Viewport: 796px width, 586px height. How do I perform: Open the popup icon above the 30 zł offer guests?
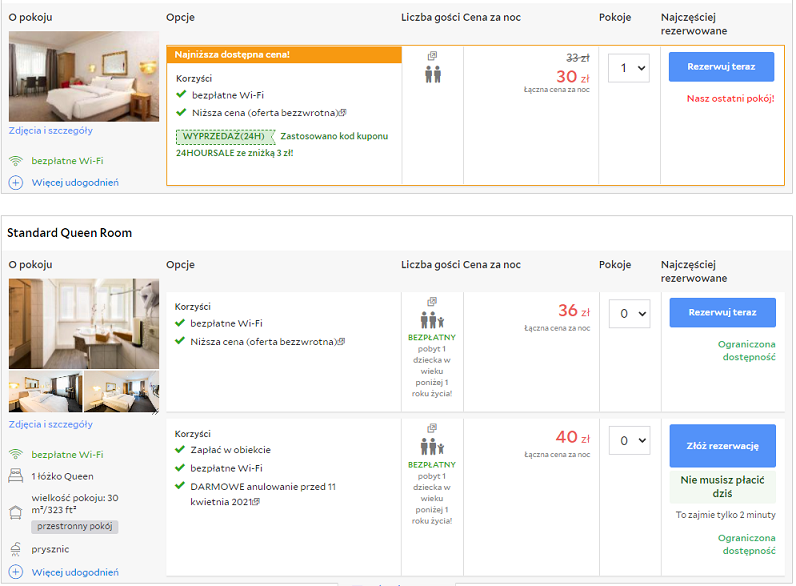click(x=432, y=55)
